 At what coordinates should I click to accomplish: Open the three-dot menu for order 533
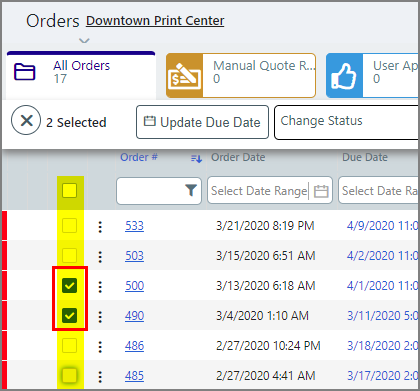(x=100, y=227)
